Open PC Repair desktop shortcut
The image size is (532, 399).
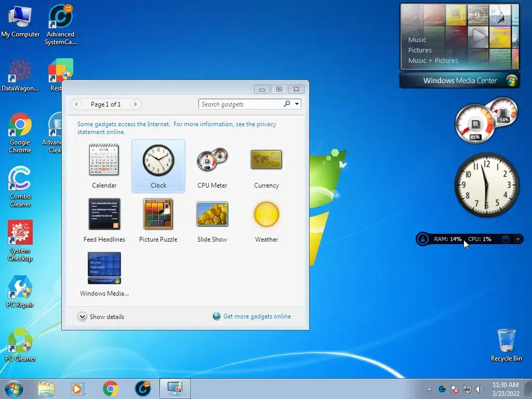(20, 291)
